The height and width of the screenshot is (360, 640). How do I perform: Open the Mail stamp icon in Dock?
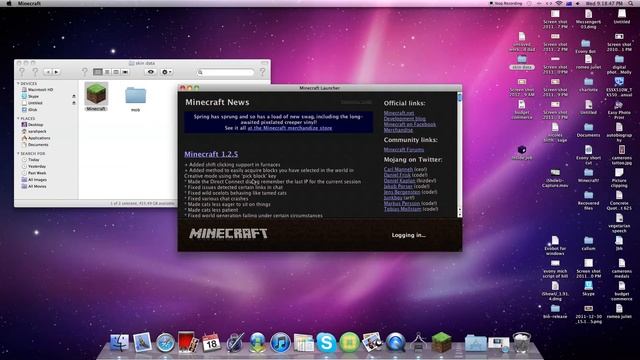(142, 342)
